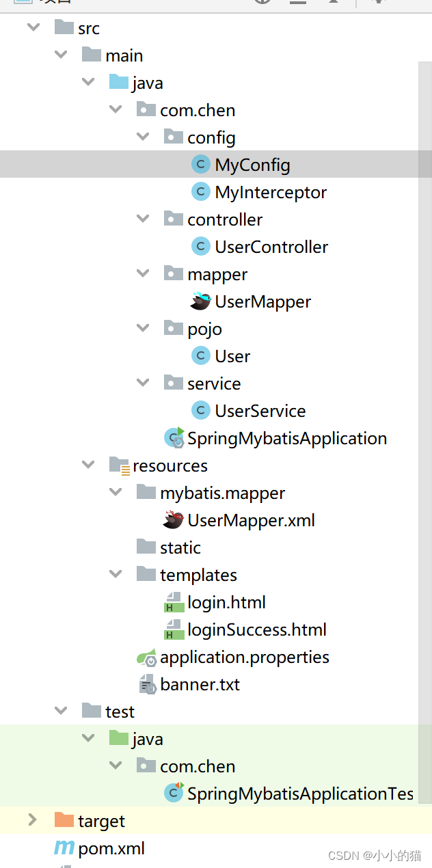This screenshot has width=432, height=868.
Task: Click the MyBatis icon beside UserMapper.xml
Action: tap(174, 519)
